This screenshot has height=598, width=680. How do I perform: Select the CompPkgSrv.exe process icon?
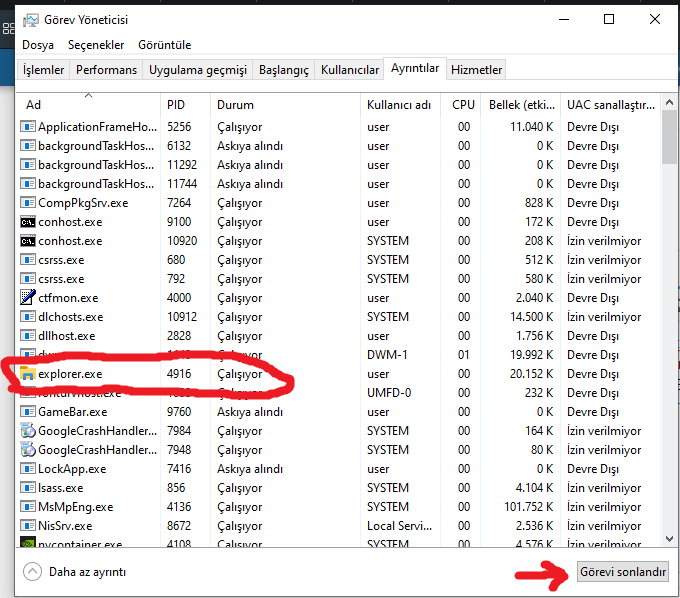coord(28,203)
